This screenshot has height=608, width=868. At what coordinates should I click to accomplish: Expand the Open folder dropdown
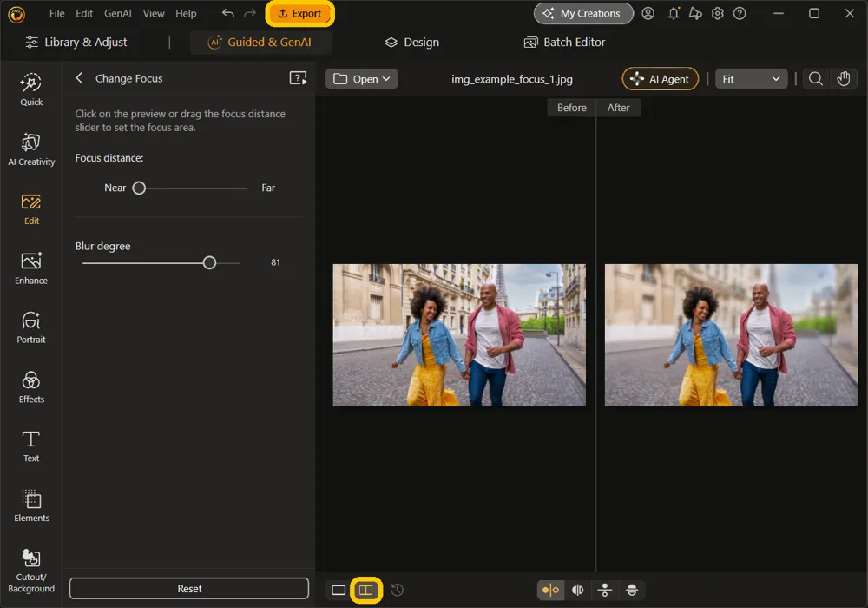click(361, 79)
